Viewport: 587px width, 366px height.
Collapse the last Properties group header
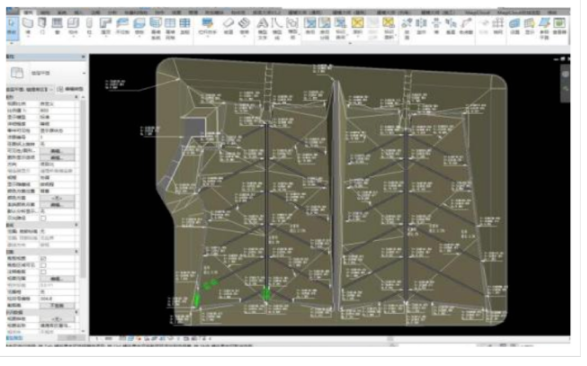(76, 312)
